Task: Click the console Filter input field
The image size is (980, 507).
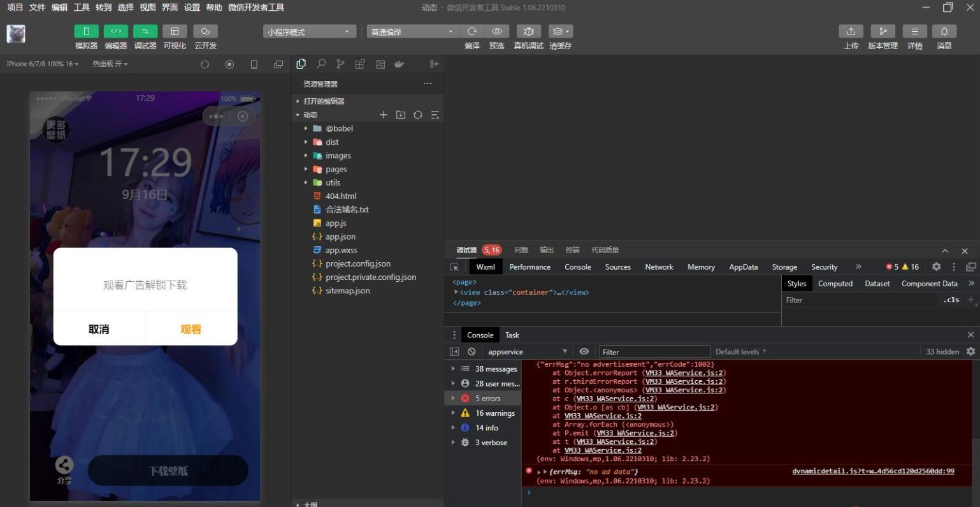Action: click(x=654, y=352)
